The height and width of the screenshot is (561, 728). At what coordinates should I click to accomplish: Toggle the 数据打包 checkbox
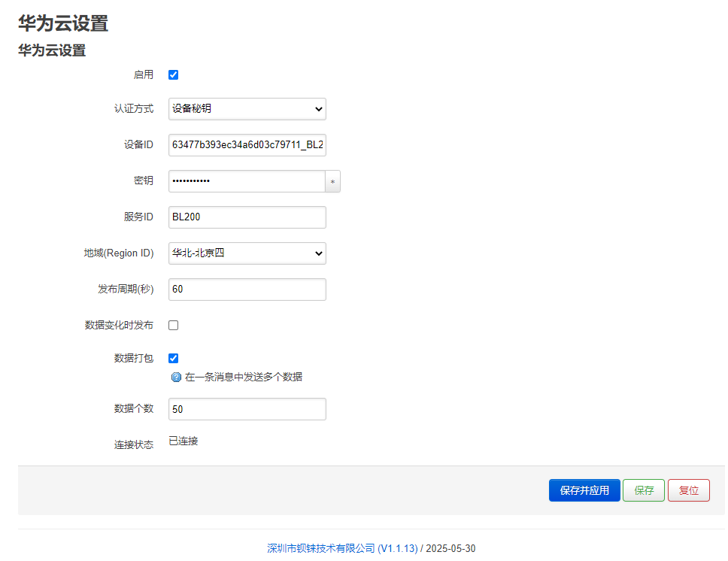[x=173, y=358]
